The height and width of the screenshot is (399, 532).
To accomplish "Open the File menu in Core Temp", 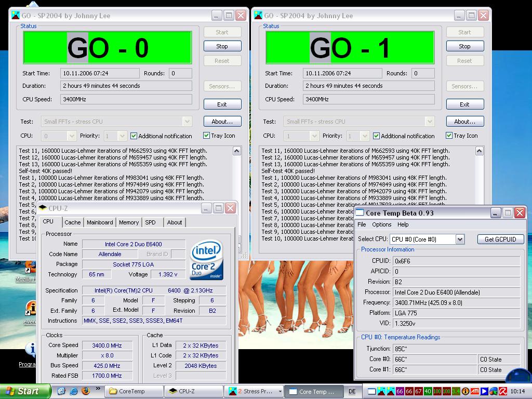I will (x=362, y=224).
